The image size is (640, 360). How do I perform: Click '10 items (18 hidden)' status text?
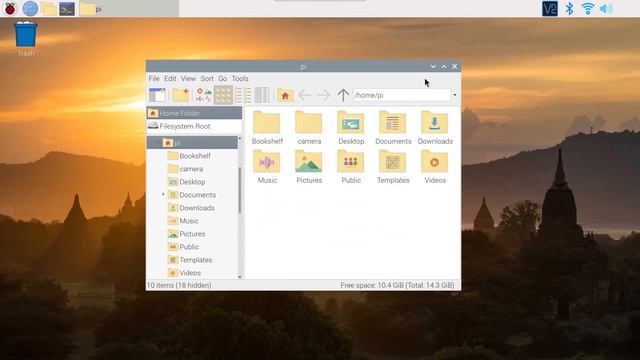point(179,285)
